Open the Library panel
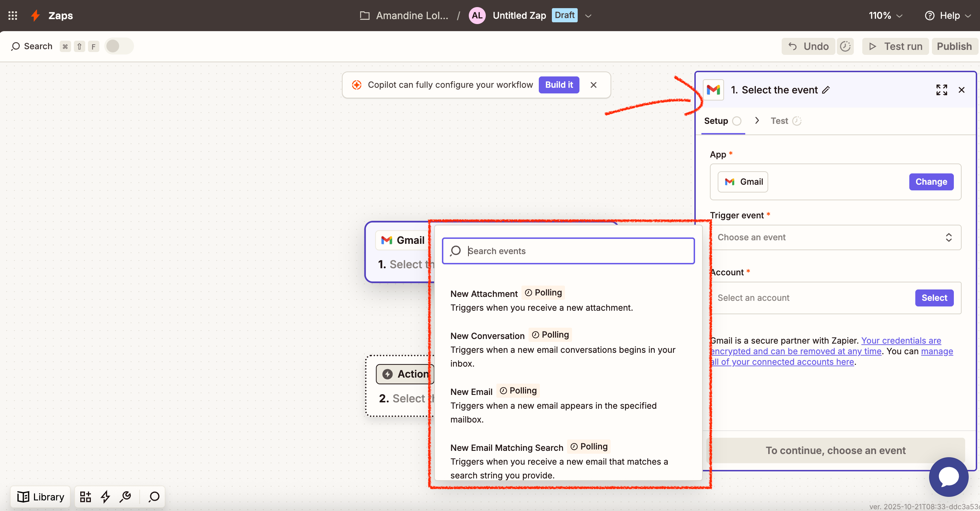 coord(41,496)
